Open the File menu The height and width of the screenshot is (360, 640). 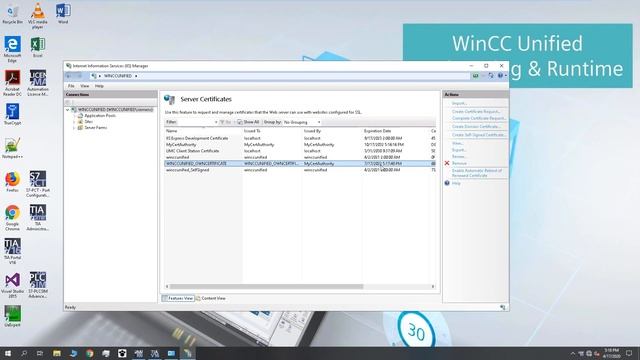(x=71, y=86)
